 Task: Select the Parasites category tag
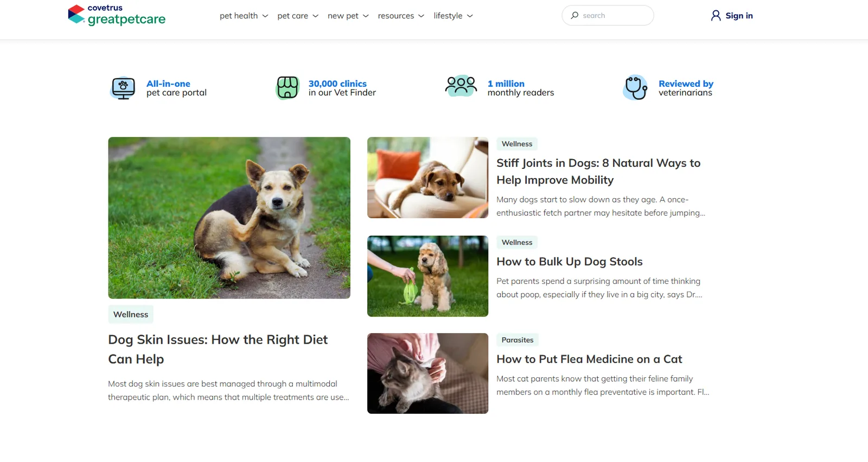[518, 340]
